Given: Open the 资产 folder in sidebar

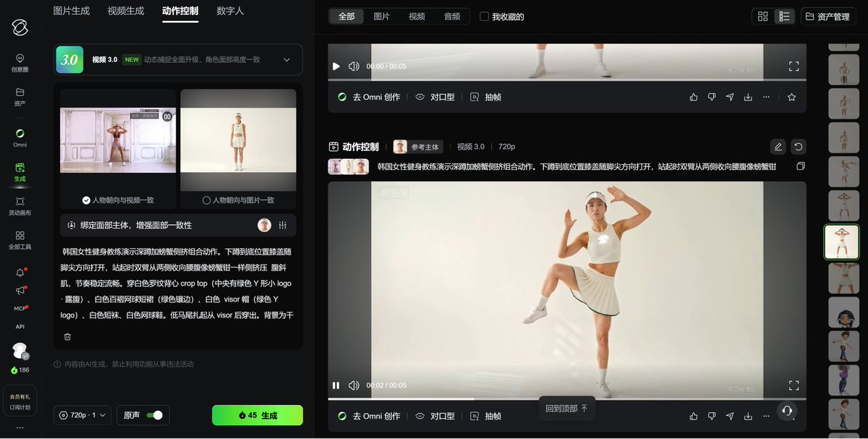Looking at the screenshot, I should (20, 97).
